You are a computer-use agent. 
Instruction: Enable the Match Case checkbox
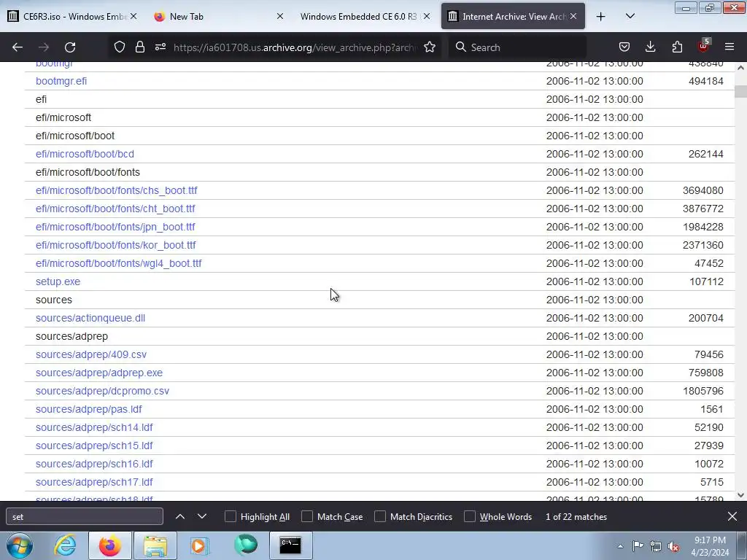coord(307,517)
